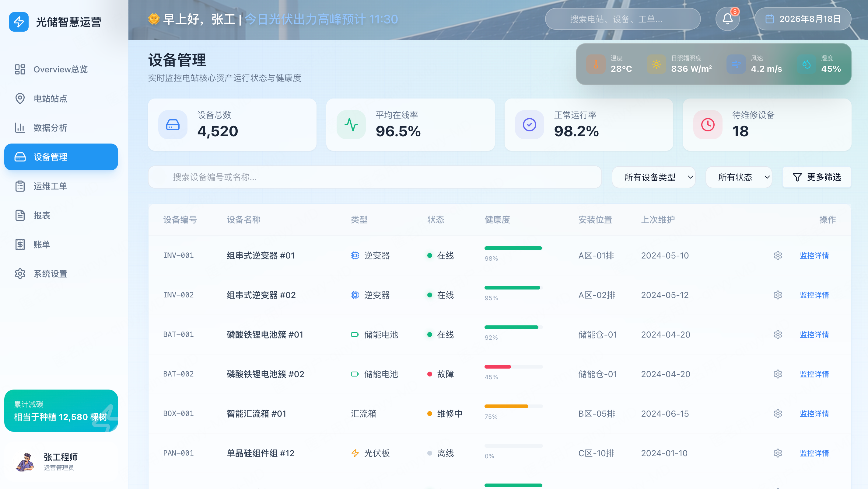This screenshot has height=489, width=868.
Task: Click the 健康度 column header
Action: coord(497,220)
